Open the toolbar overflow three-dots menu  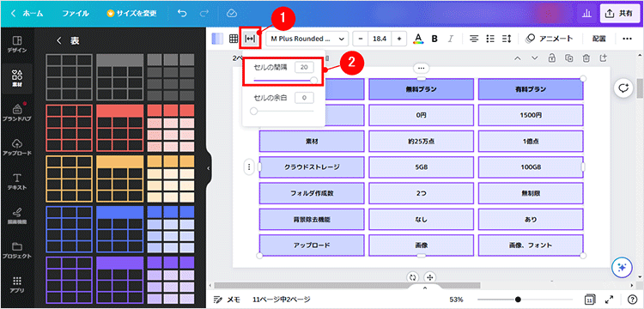(x=627, y=39)
